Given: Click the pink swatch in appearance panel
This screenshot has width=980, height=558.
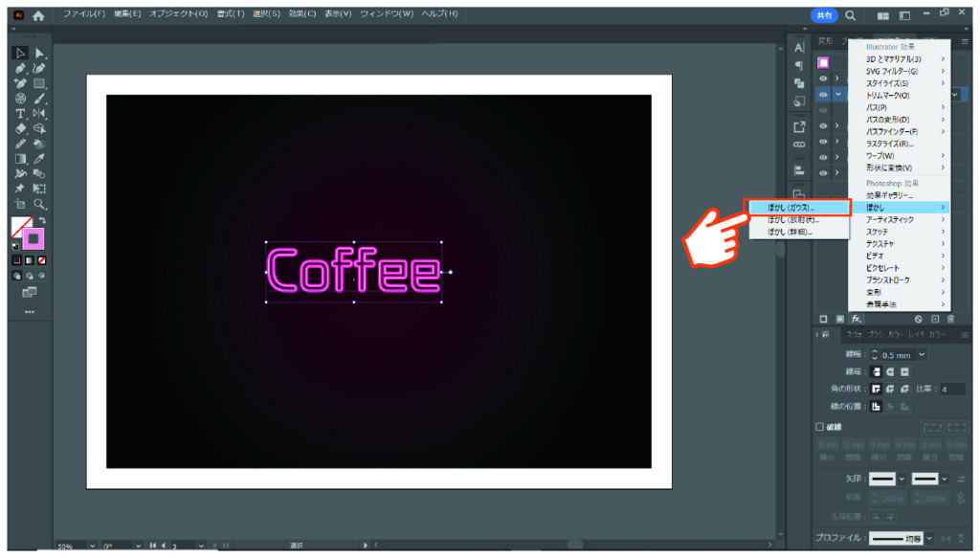Looking at the screenshot, I should click(x=823, y=62).
